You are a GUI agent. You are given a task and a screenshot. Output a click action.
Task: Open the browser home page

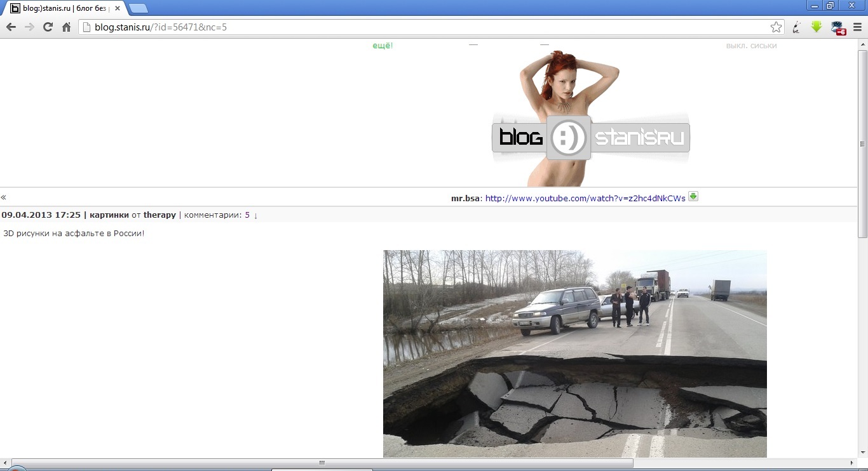65,27
